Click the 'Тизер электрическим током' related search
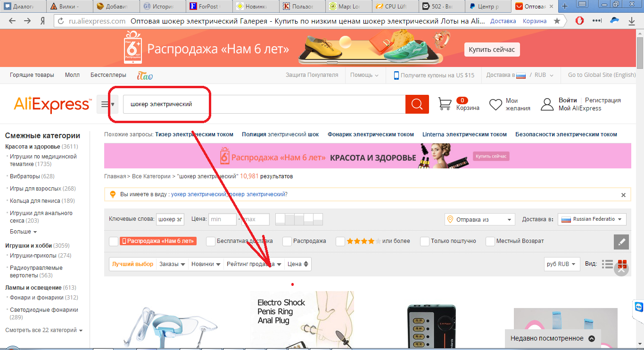This screenshot has width=644, height=350. [x=194, y=134]
